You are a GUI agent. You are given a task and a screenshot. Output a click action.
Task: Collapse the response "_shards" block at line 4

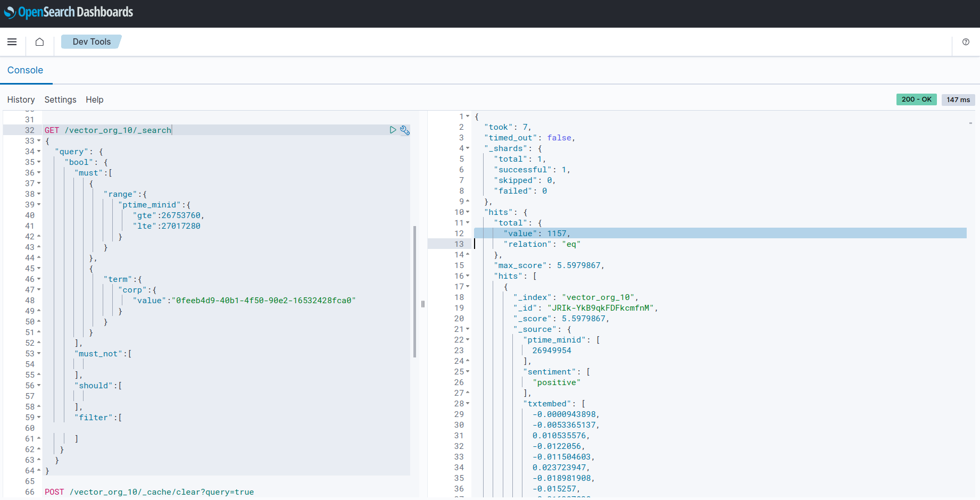(468, 148)
